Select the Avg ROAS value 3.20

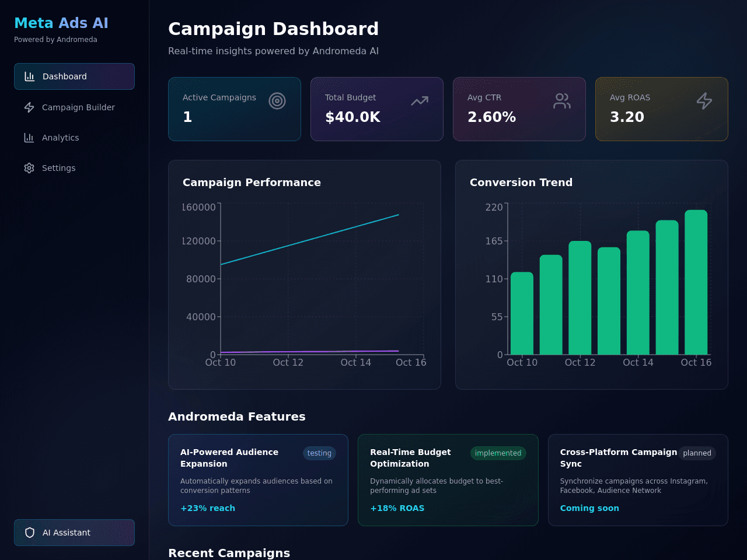coord(627,117)
